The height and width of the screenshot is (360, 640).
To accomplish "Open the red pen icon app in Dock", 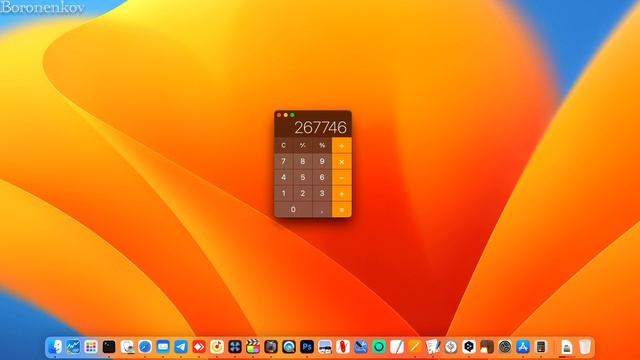I will click(x=343, y=347).
